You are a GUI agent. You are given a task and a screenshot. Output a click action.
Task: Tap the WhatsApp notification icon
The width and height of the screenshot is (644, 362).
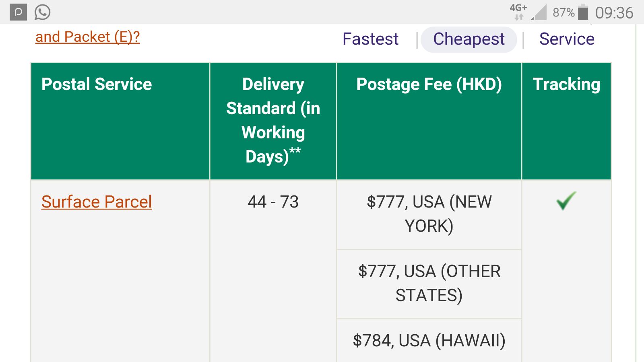[x=42, y=12]
